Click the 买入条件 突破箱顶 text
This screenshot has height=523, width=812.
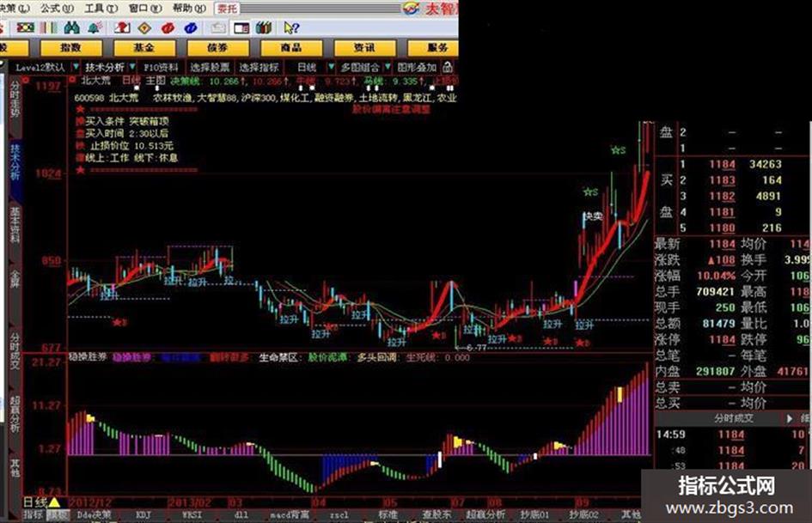pos(127,121)
